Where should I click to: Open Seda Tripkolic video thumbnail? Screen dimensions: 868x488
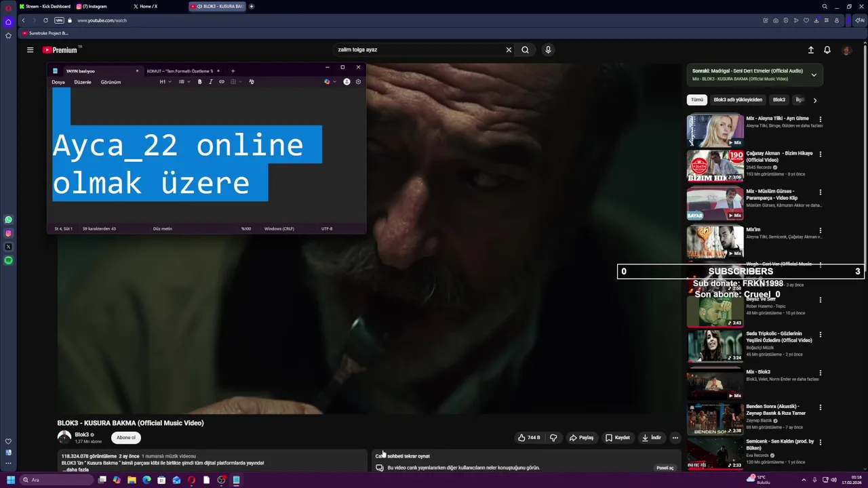point(715,346)
